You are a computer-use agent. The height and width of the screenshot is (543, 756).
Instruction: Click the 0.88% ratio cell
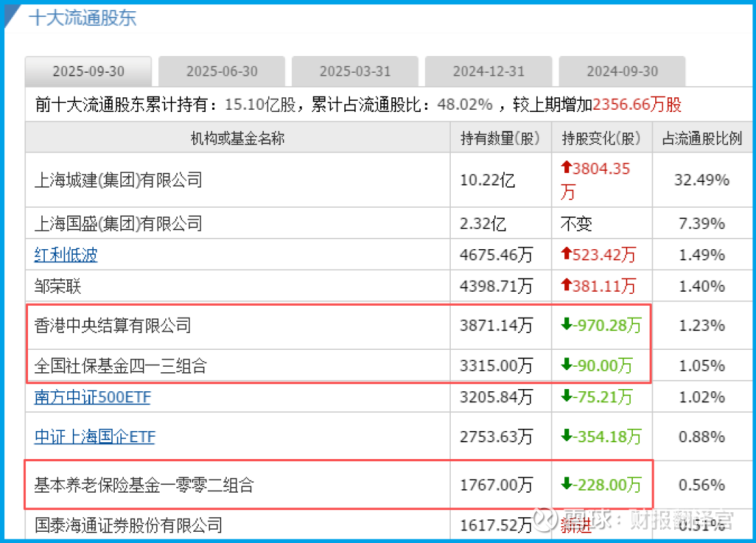[701, 437]
